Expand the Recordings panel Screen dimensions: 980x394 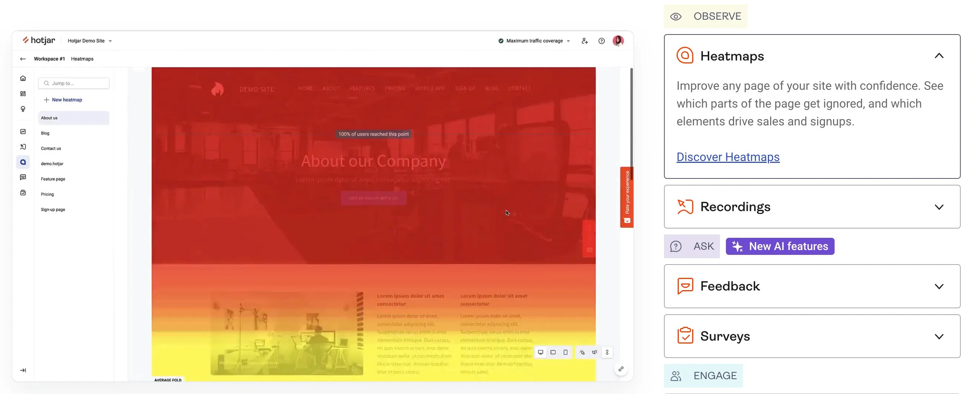(939, 207)
